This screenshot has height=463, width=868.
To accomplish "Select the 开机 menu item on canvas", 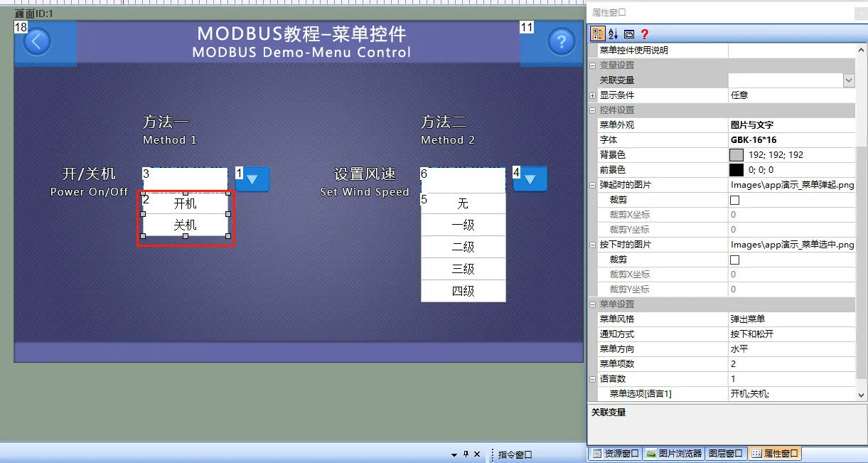I will [186, 203].
